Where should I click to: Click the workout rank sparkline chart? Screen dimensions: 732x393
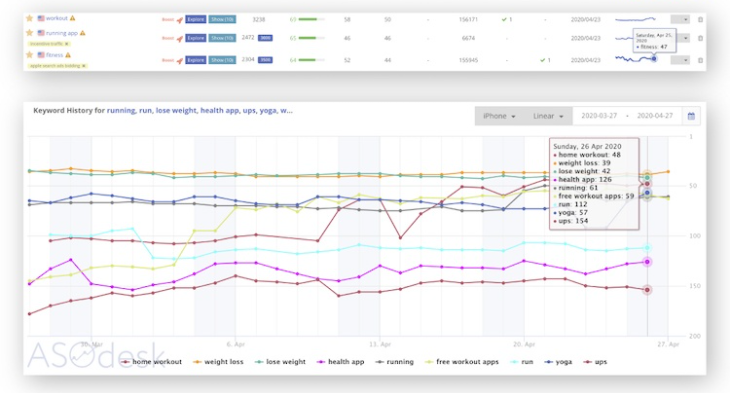tap(635, 20)
